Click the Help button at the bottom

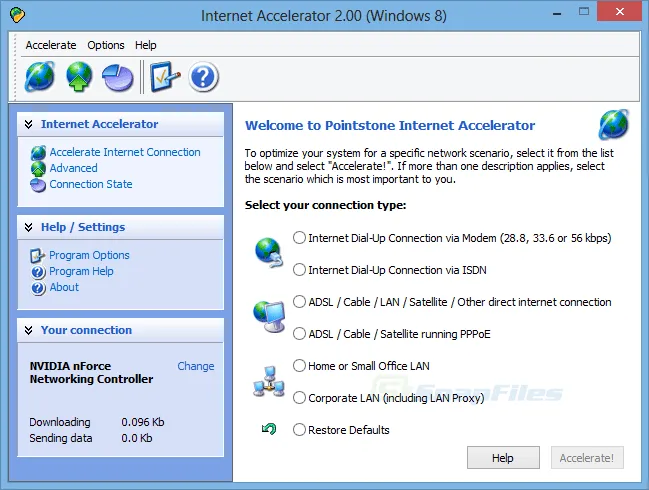point(503,458)
